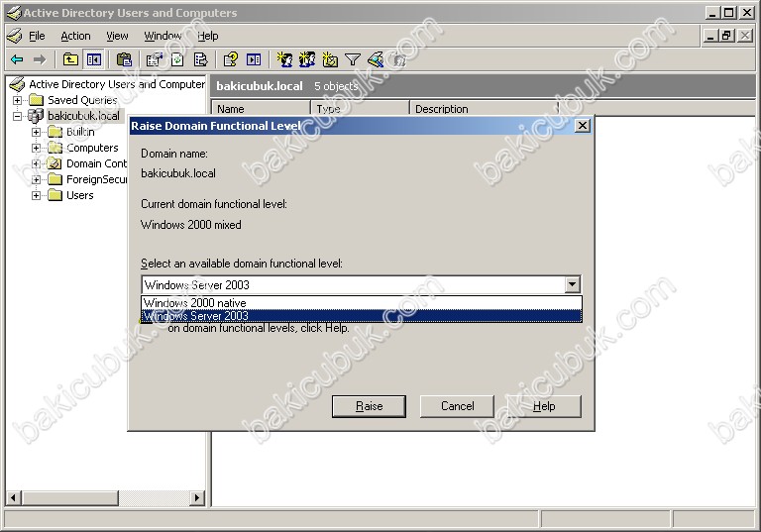
Task: Create a new group in current container
Action: pos(307,59)
